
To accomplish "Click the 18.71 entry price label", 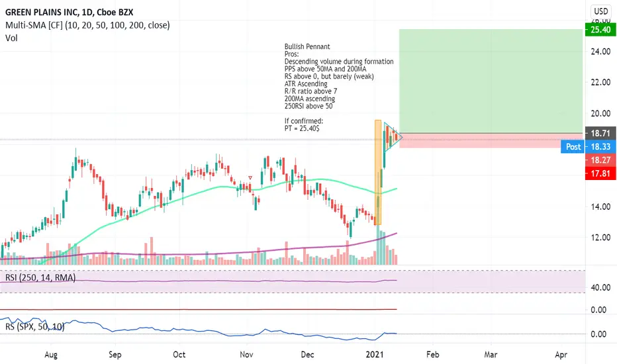I will [x=600, y=133].
